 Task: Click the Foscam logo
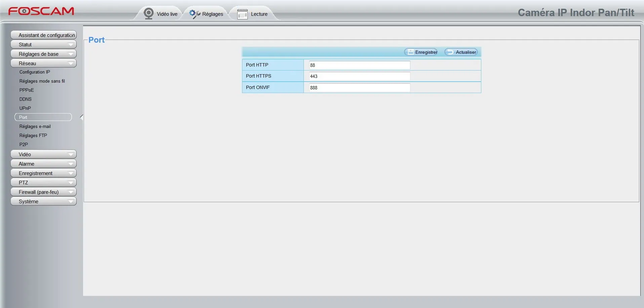41,11
